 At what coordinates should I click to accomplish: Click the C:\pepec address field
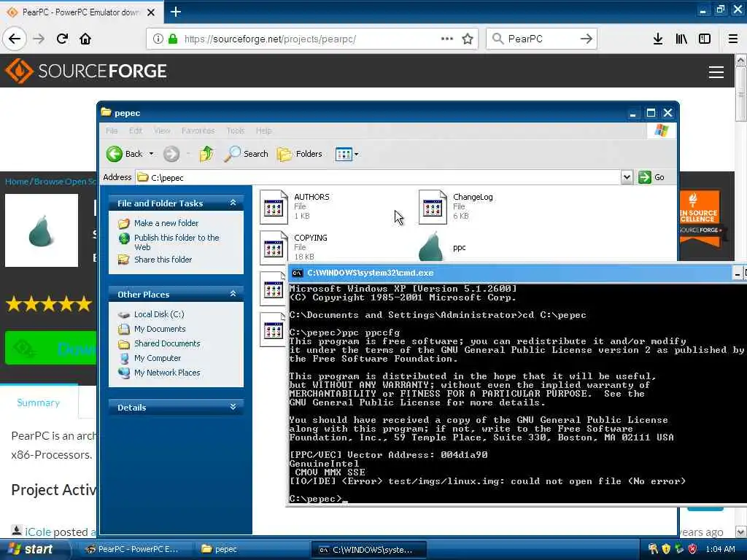pyautogui.click(x=379, y=177)
